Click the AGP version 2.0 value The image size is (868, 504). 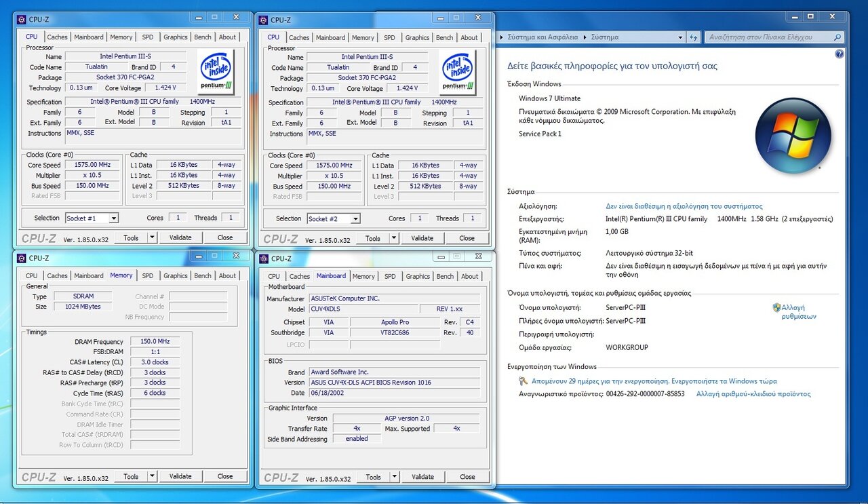click(x=406, y=419)
